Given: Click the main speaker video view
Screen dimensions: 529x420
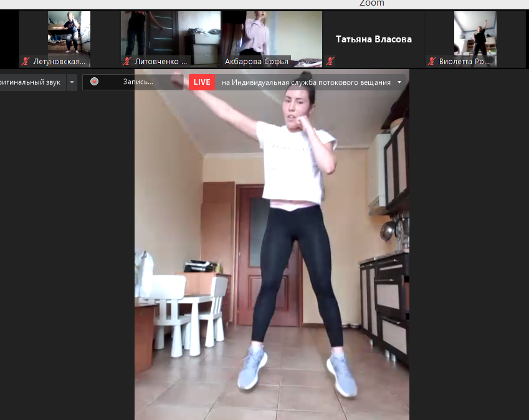Looking at the screenshot, I should [272, 244].
